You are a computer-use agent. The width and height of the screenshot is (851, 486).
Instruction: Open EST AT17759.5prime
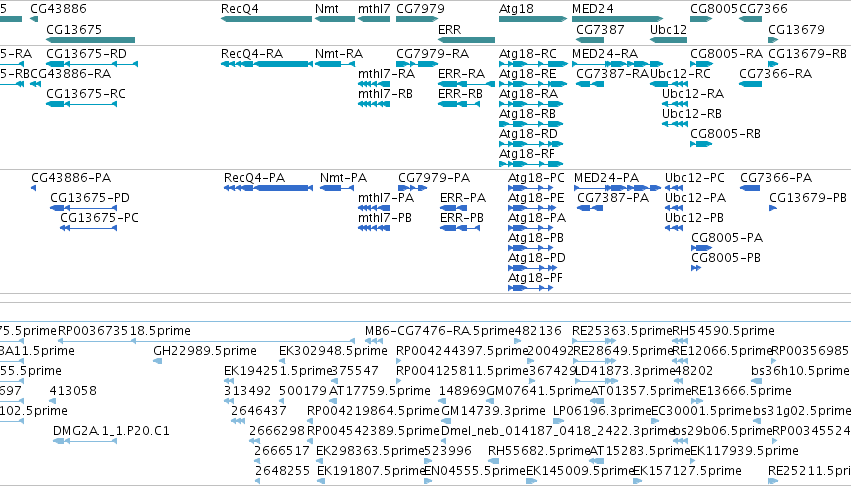pos(333,401)
